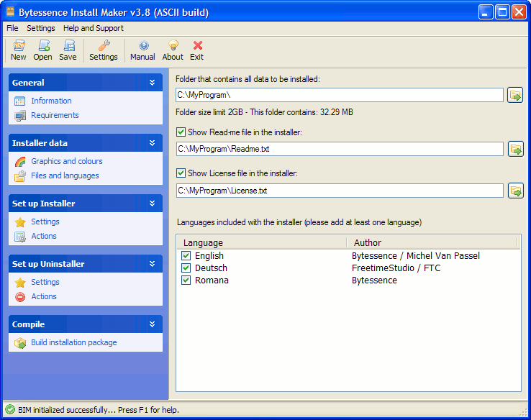Click the 'Folder size limit 2GB' text

click(x=209, y=112)
